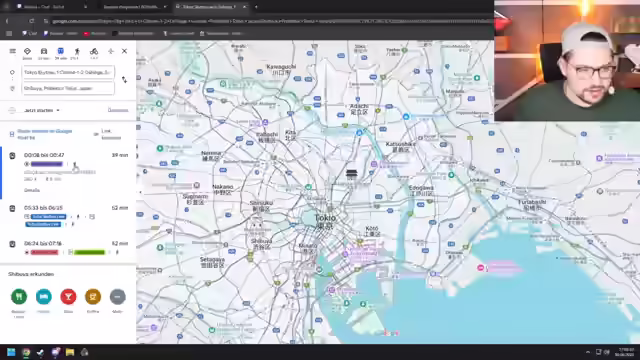Close the directions panel
The height and width of the screenshot is (360, 640).
pyautogui.click(x=124, y=51)
